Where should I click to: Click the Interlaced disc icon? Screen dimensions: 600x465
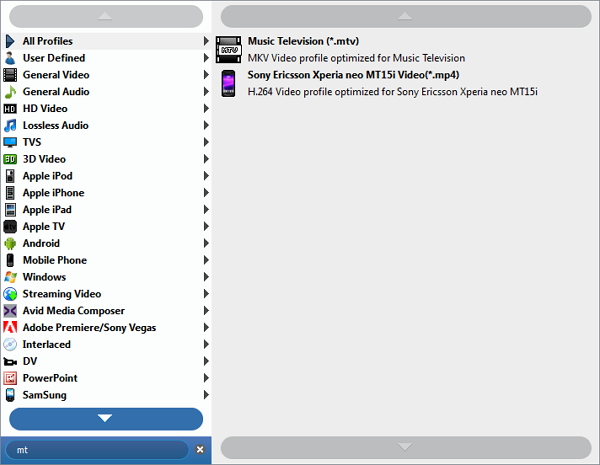(10, 344)
